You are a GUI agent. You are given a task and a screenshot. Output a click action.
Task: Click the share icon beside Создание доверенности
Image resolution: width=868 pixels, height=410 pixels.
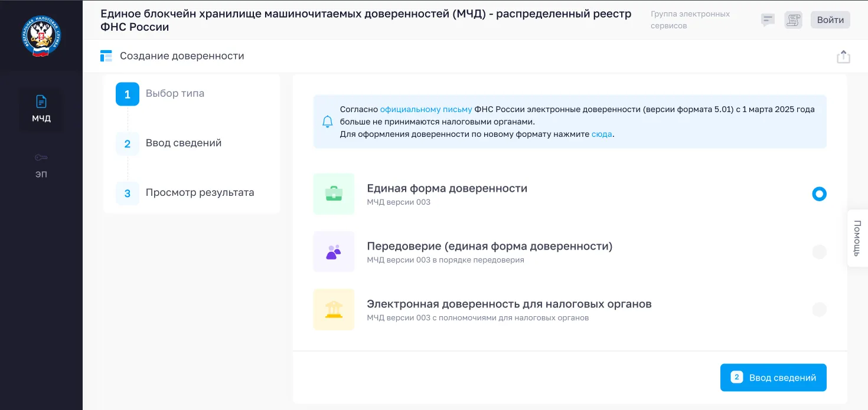point(843,56)
